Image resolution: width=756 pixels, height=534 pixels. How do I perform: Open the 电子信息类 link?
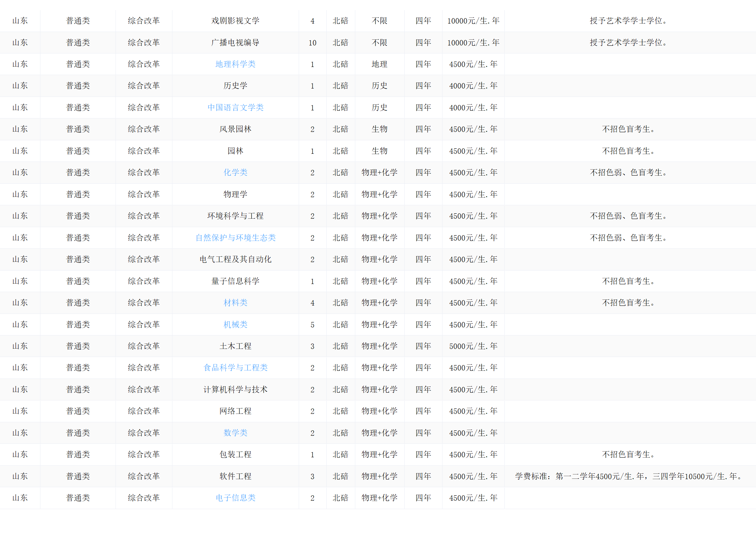point(235,498)
